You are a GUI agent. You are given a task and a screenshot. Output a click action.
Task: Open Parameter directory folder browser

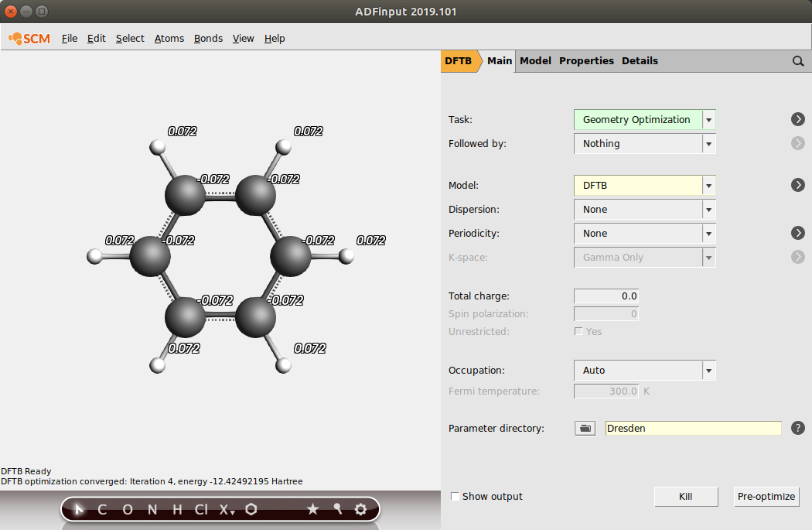pos(585,428)
